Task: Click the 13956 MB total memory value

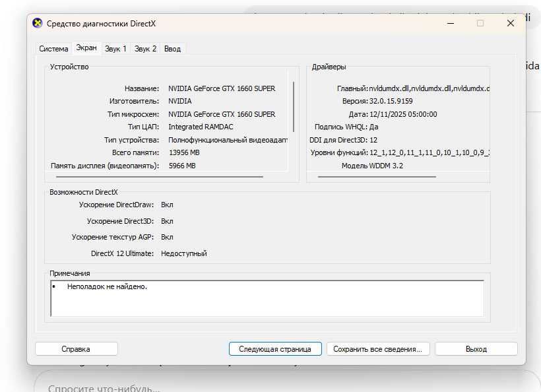Action: pyautogui.click(x=184, y=152)
